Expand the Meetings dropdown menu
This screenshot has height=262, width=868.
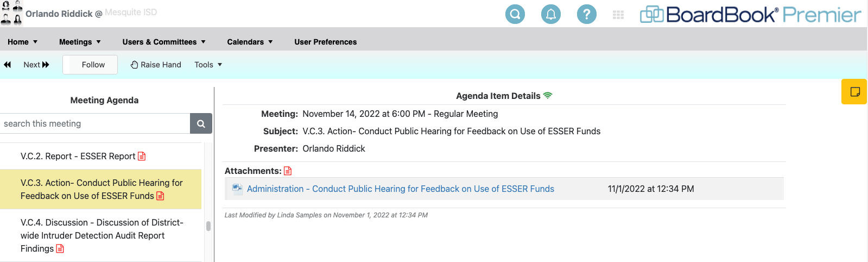pyautogui.click(x=80, y=42)
